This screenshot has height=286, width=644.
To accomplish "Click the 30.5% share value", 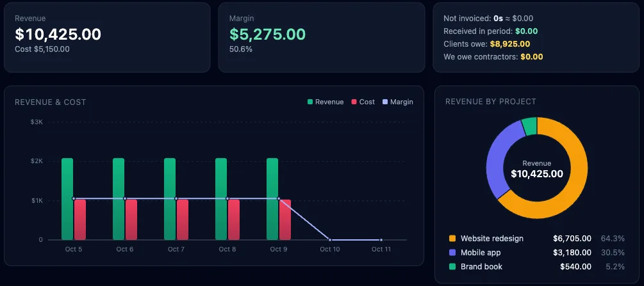I will click(x=613, y=252).
